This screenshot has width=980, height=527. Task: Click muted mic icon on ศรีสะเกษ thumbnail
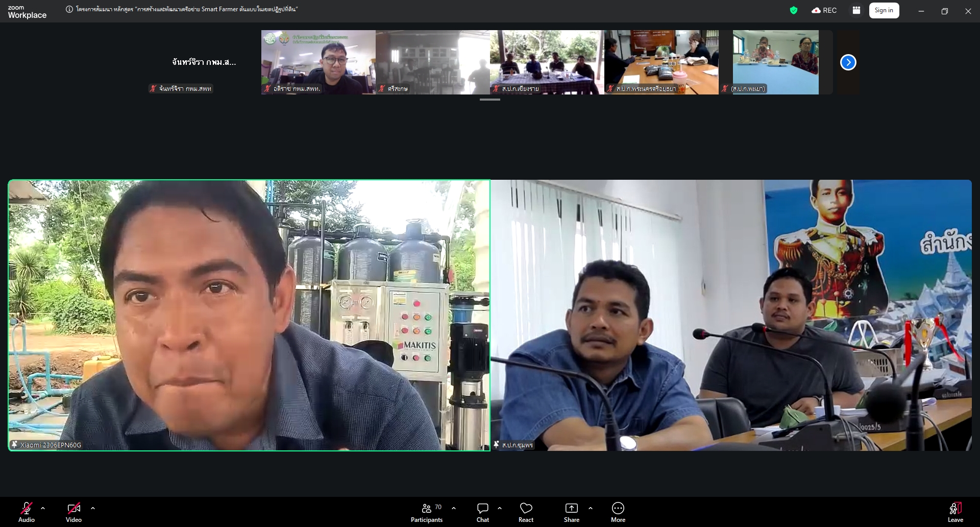click(x=381, y=88)
